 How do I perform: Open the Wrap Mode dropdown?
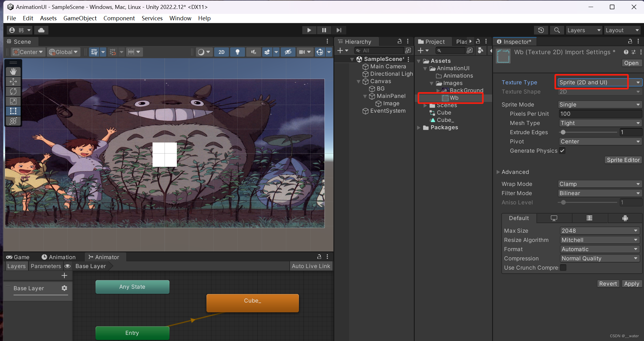click(x=600, y=184)
